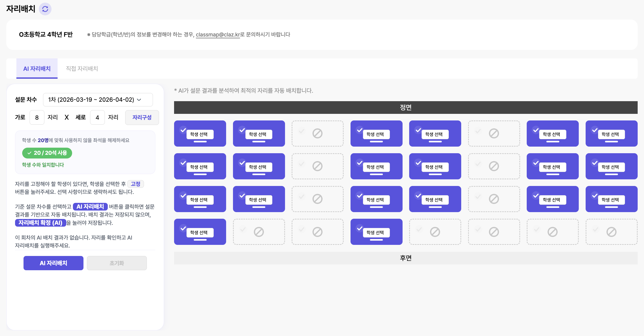The image size is (644, 336).
Task: Uncheck the seat in row 2, column 7
Action: click(x=536, y=163)
